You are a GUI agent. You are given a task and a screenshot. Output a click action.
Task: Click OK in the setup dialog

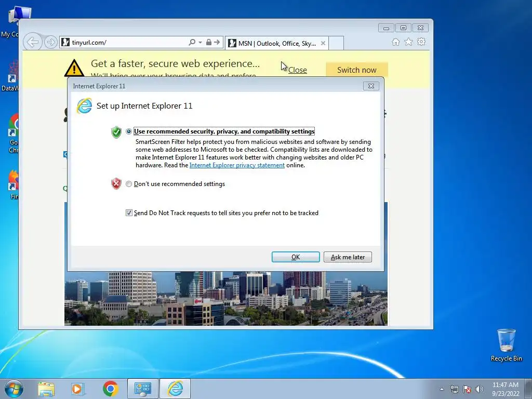coord(296,257)
